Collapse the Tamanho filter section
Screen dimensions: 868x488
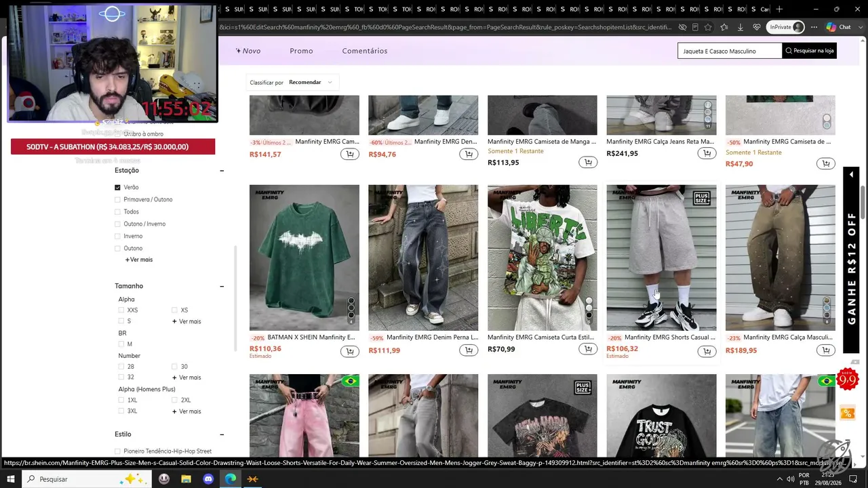[x=222, y=287]
